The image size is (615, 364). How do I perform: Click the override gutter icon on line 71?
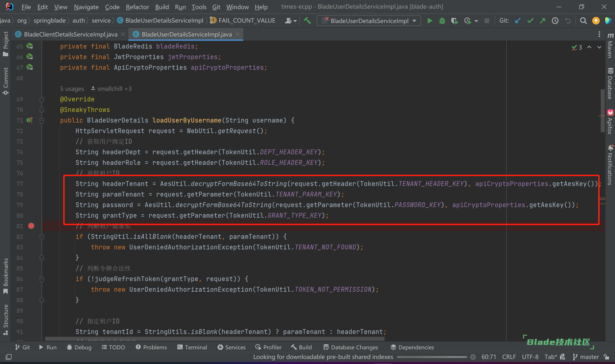click(30, 120)
